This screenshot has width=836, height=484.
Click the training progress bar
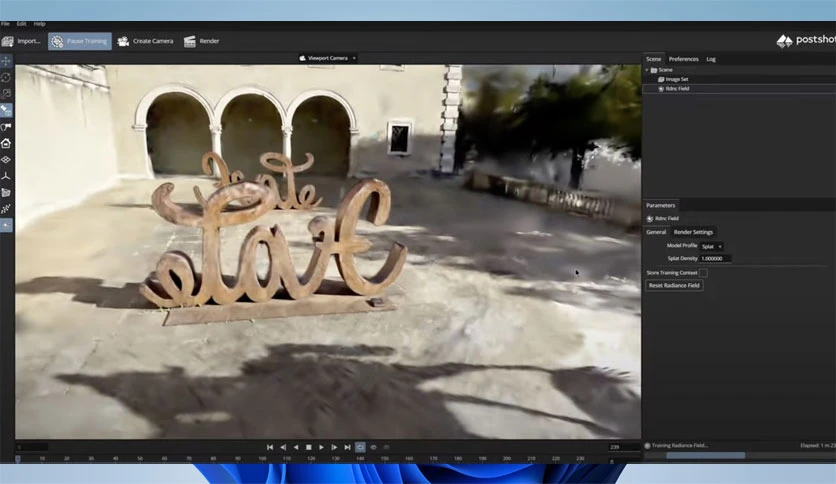tap(739, 456)
